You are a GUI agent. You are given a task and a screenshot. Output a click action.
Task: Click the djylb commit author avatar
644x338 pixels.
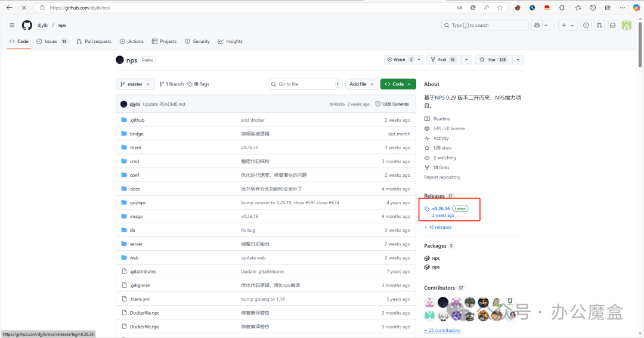point(123,104)
